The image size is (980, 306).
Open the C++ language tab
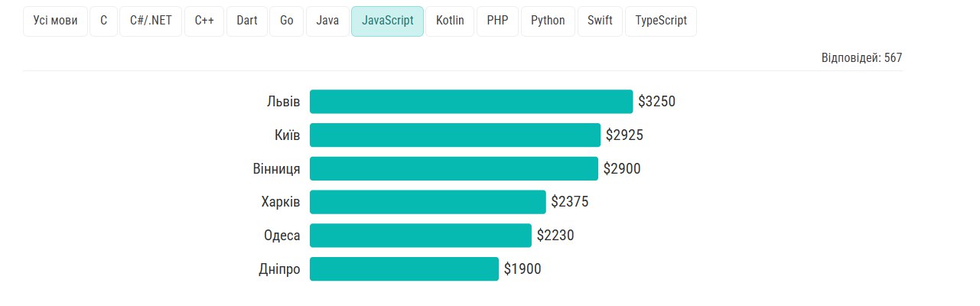click(x=204, y=21)
